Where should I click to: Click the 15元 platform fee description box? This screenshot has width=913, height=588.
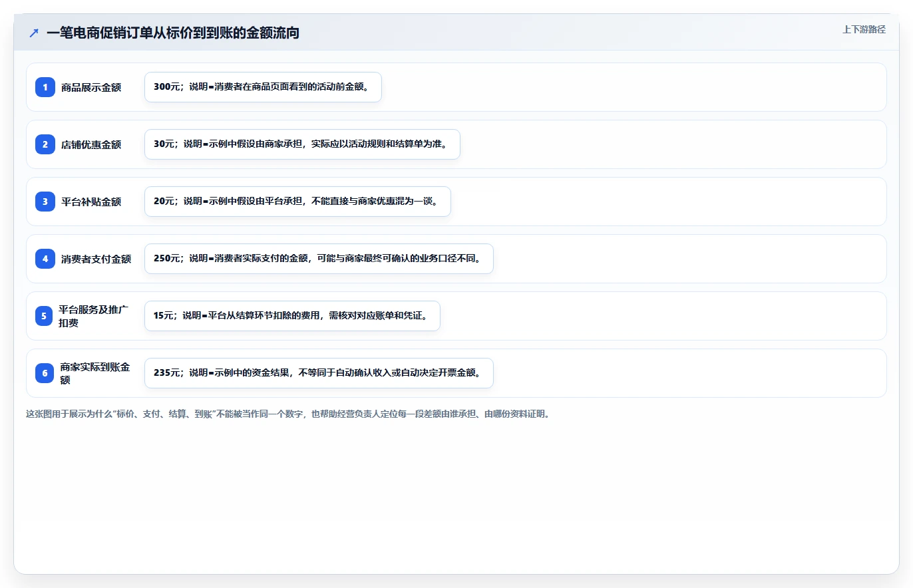tap(292, 316)
